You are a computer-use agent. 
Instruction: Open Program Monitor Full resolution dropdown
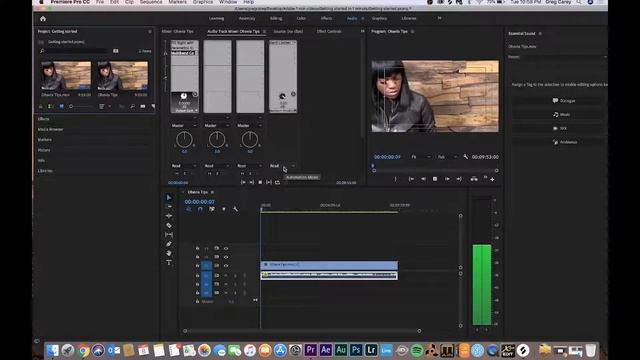(447, 157)
